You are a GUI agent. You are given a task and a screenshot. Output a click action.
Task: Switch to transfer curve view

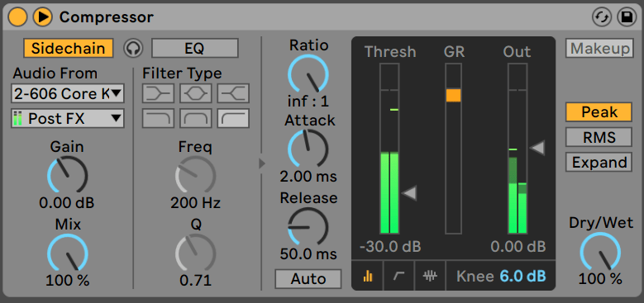click(x=398, y=277)
